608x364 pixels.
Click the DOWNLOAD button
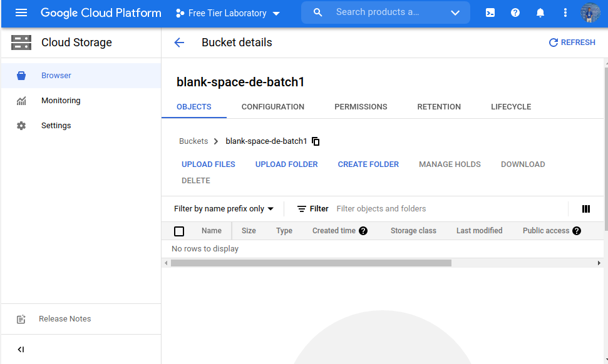coord(523,164)
